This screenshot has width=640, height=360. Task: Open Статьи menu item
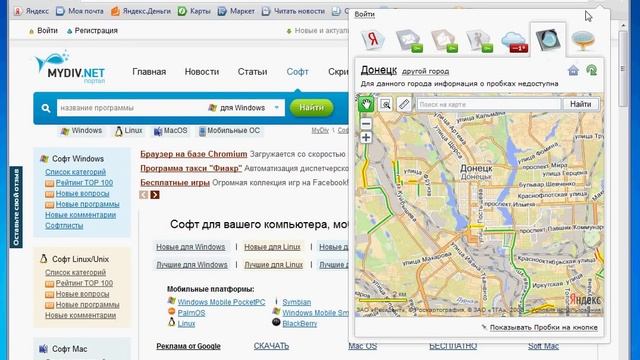tap(252, 71)
